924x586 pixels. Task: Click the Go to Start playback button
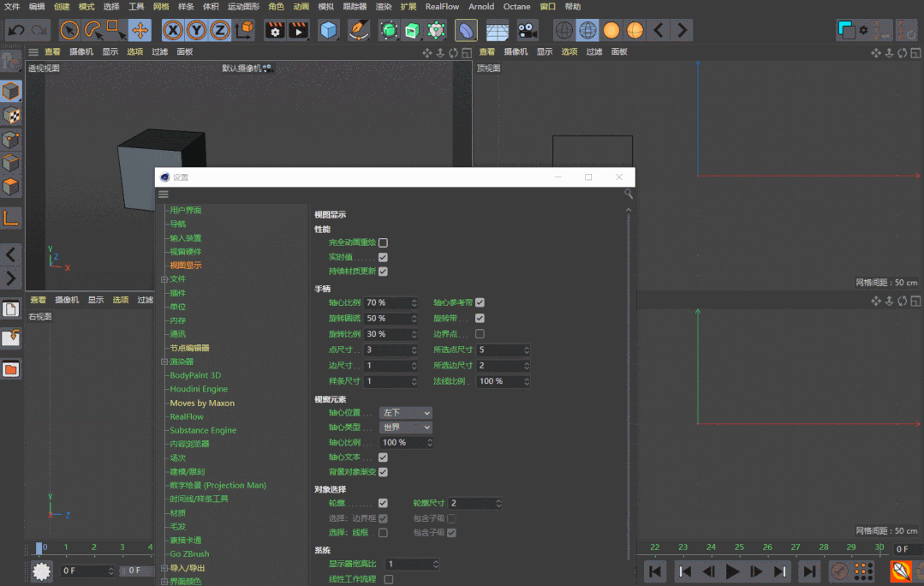coord(655,571)
